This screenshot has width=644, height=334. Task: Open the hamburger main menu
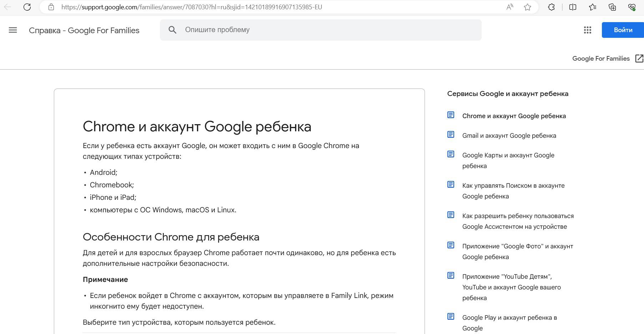coord(13,30)
